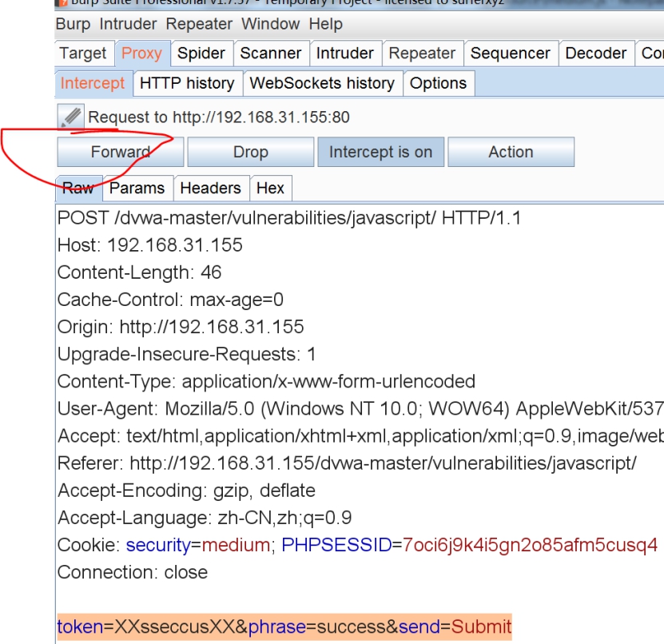Open the Action menu button
This screenshot has height=644, width=664.
[x=511, y=152]
